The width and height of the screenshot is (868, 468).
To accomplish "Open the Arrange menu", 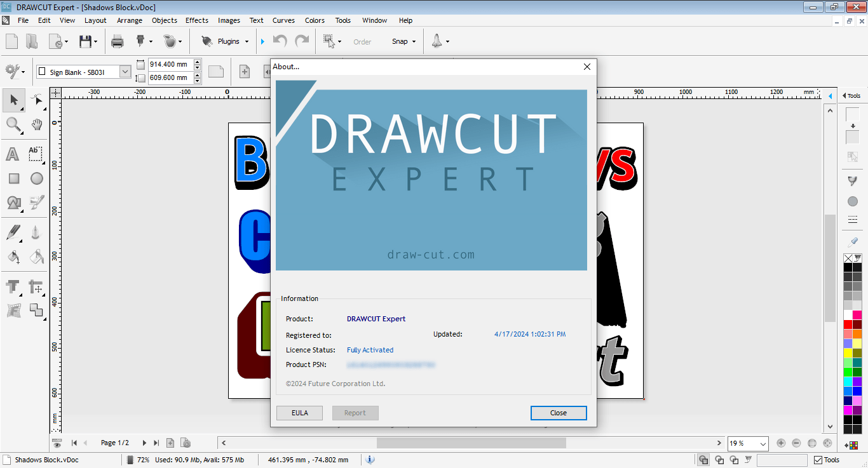I will (130, 20).
